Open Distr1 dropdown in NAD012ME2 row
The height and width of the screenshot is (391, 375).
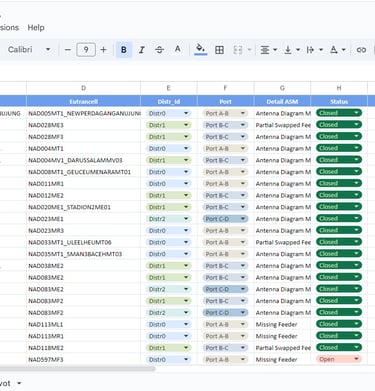point(168,195)
